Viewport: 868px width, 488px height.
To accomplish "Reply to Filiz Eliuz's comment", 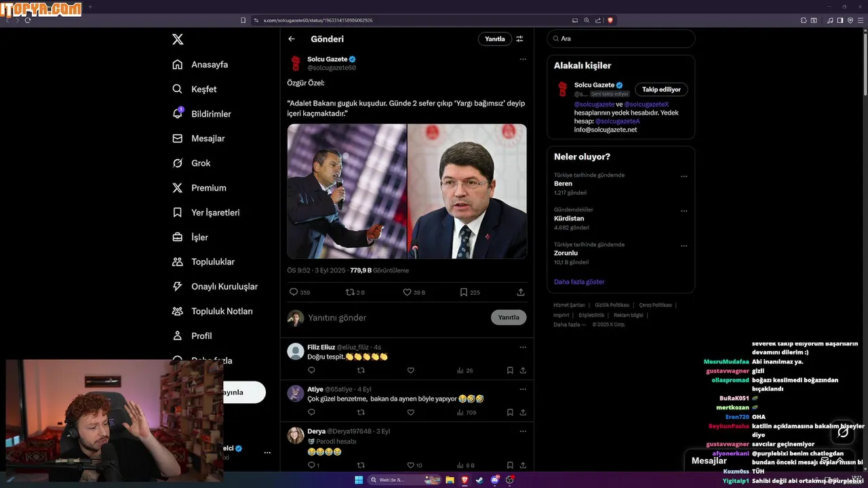I will (x=311, y=370).
